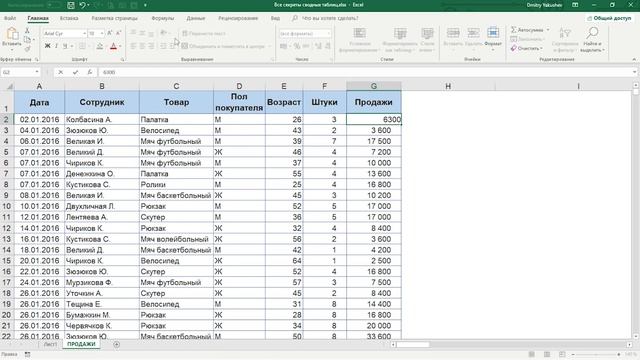This screenshot has width=640, height=360.
Task: Increase font size with larger A icon
Action: coord(110,33)
